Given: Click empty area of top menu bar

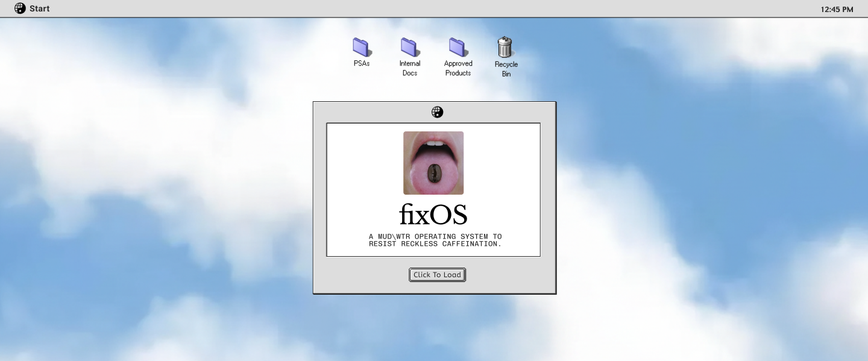Looking at the screenshot, I should coord(422,8).
